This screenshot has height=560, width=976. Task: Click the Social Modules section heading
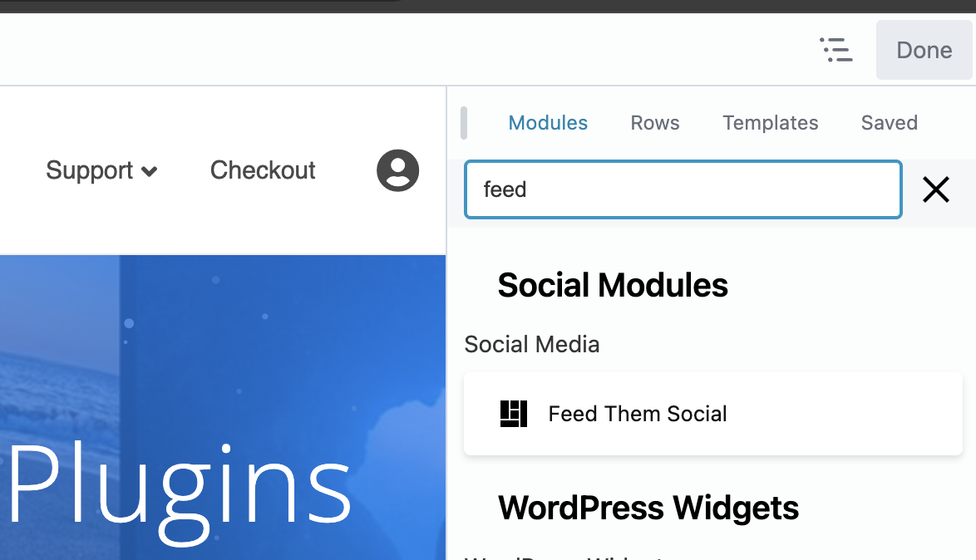click(x=613, y=286)
